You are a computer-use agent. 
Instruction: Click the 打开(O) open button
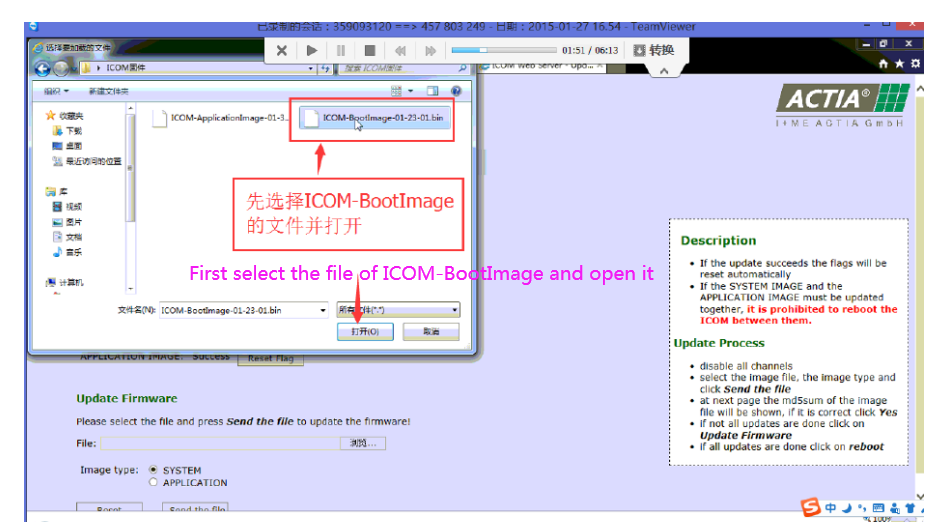[365, 332]
